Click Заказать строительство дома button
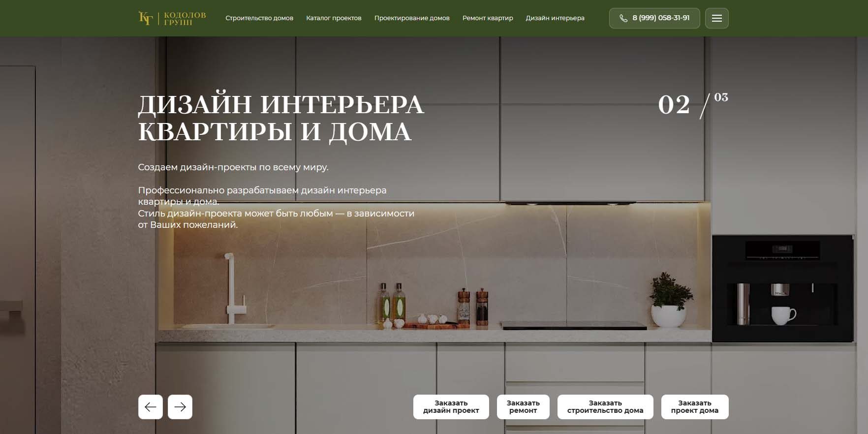 605,407
